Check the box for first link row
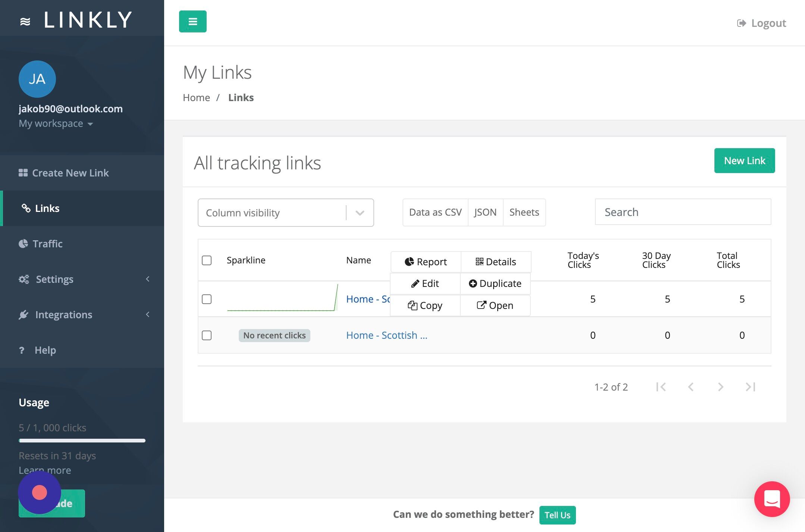The width and height of the screenshot is (805, 532). 207,299
